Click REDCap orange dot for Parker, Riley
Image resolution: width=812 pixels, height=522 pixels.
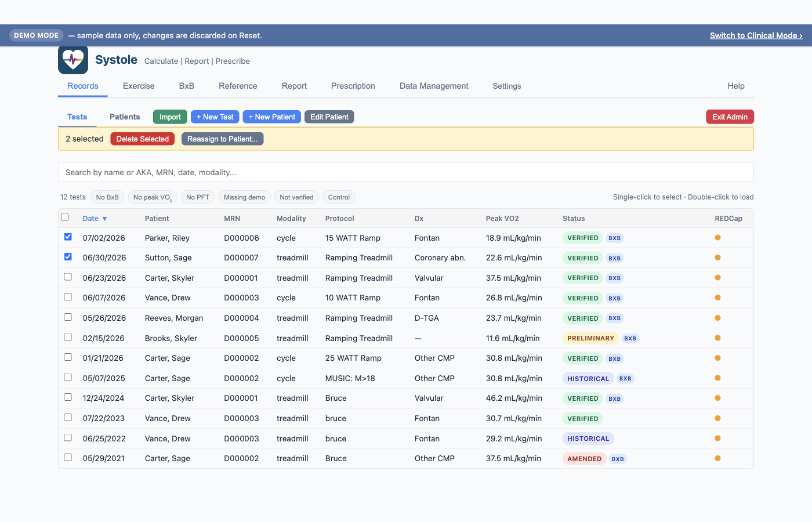click(x=717, y=238)
